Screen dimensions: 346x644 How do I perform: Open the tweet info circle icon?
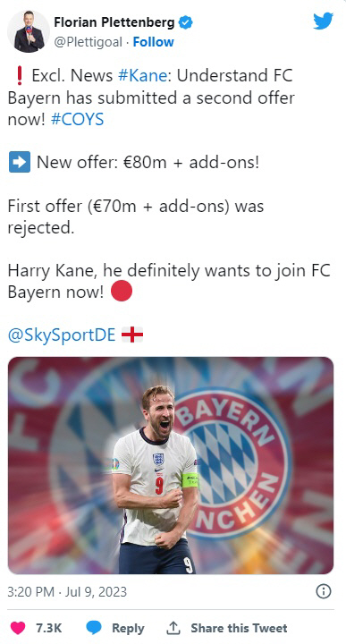(324, 591)
